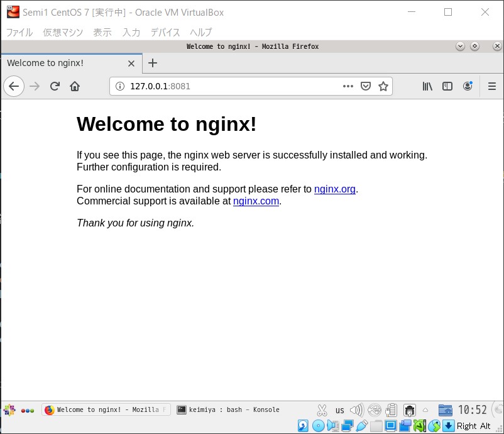Open the volume speaker tray icon
This screenshot has width=504, height=434.
pos(357,410)
